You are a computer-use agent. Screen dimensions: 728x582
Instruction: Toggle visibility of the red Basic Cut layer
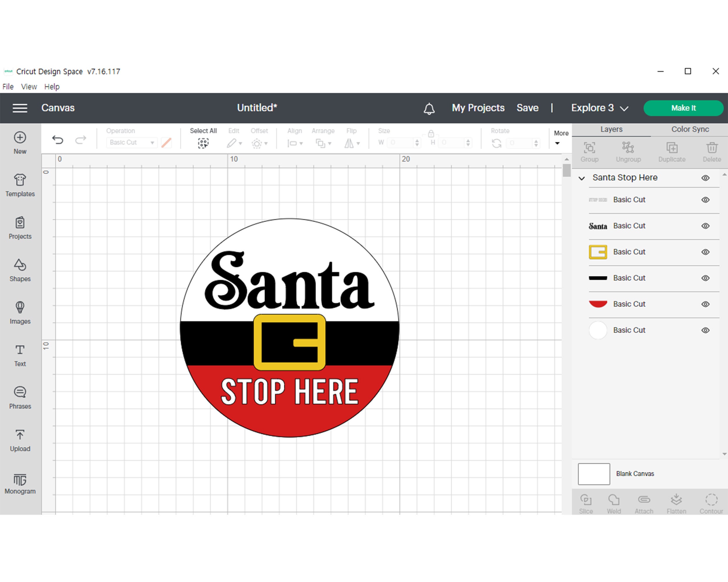pyautogui.click(x=705, y=304)
